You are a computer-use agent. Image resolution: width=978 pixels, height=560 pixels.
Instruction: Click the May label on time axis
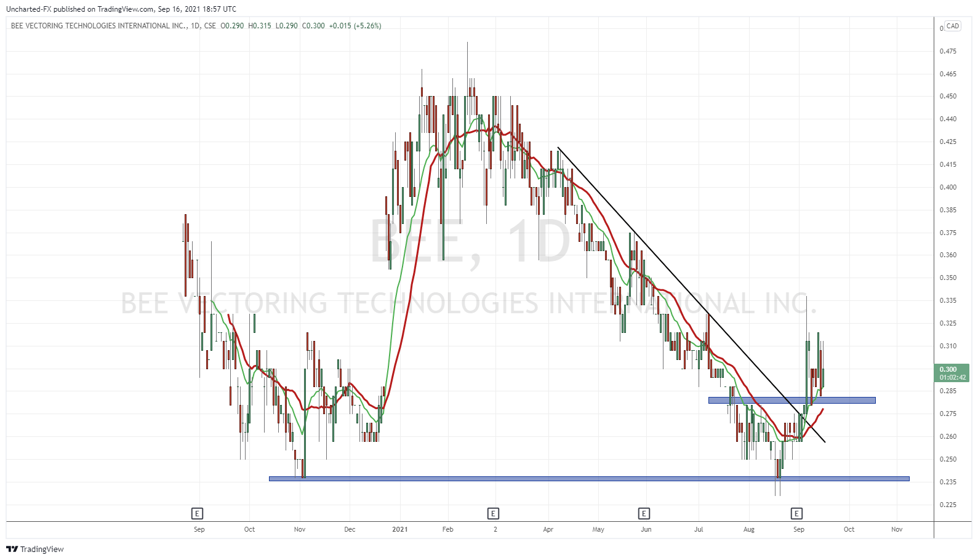(x=598, y=529)
